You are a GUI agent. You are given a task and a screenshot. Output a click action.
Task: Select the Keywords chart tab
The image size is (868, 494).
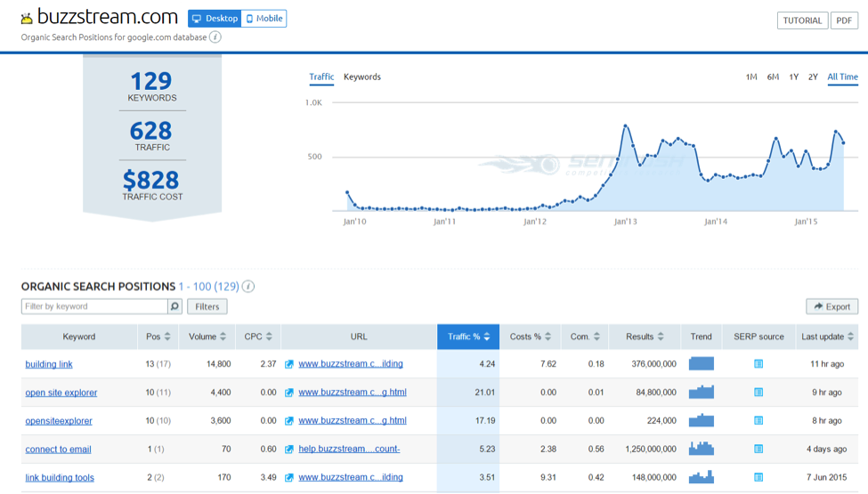tap(362, 77)
